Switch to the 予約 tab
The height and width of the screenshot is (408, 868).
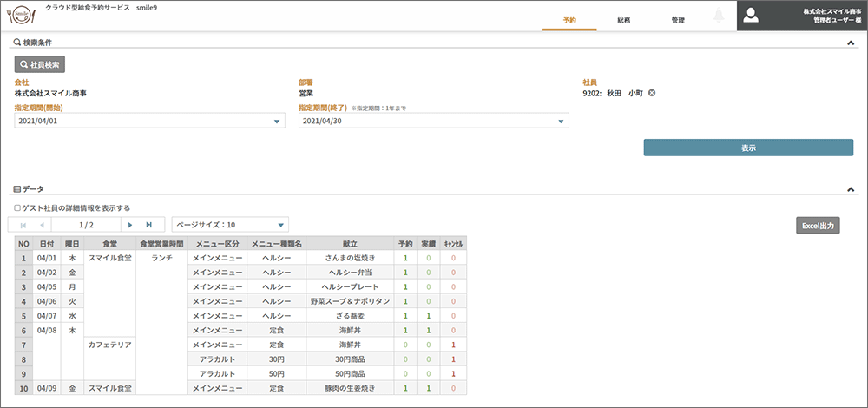(569, 21)
